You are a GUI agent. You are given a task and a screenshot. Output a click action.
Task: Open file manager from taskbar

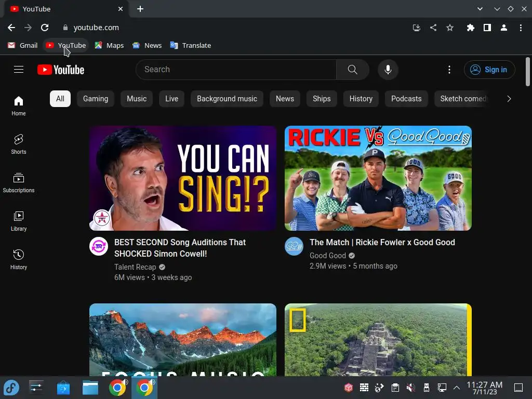click(x=90, y=388)
